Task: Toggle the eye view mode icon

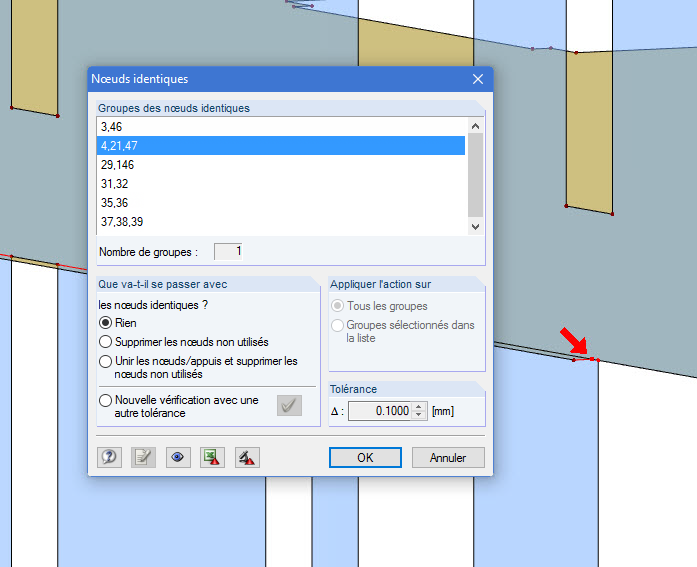Action: coord(178,457)
